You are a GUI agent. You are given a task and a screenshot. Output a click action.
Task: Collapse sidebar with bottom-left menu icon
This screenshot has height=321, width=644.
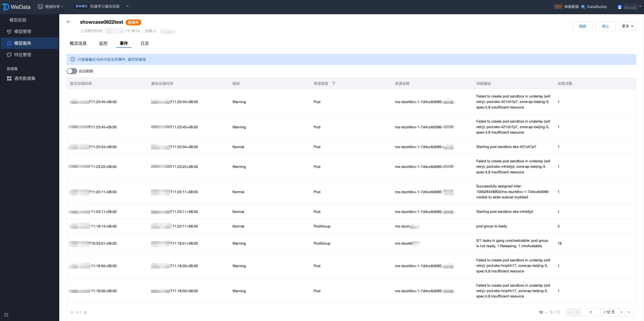(6, 315)
